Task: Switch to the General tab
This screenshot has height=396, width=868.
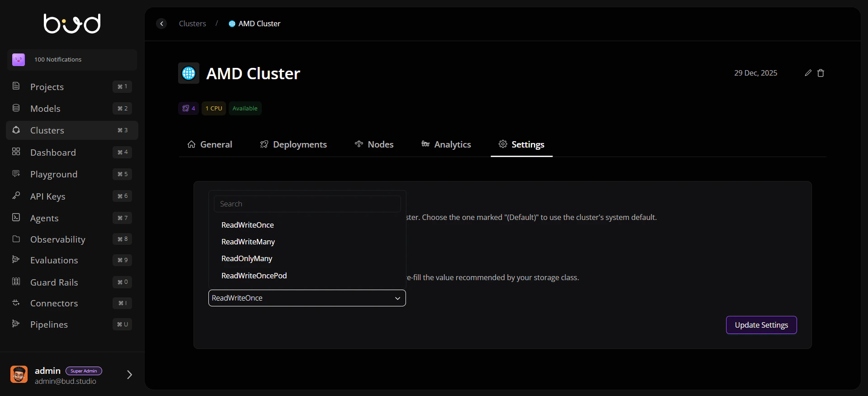Action: (210, 144)
